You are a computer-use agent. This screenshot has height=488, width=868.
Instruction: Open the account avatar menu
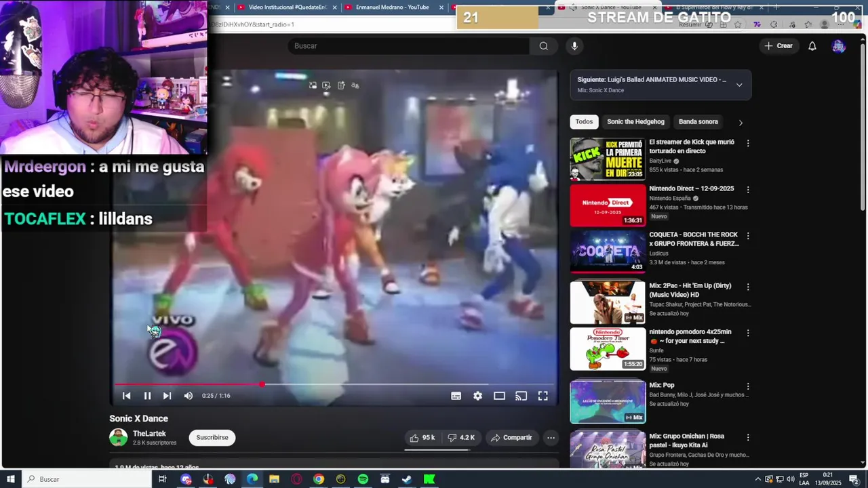[839, 46]
